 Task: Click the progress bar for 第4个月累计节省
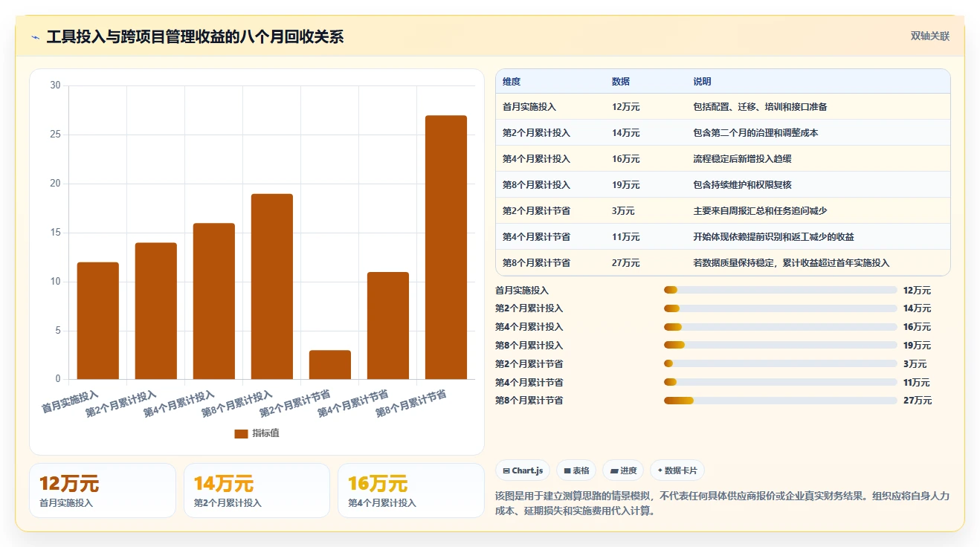pos(781,382)
